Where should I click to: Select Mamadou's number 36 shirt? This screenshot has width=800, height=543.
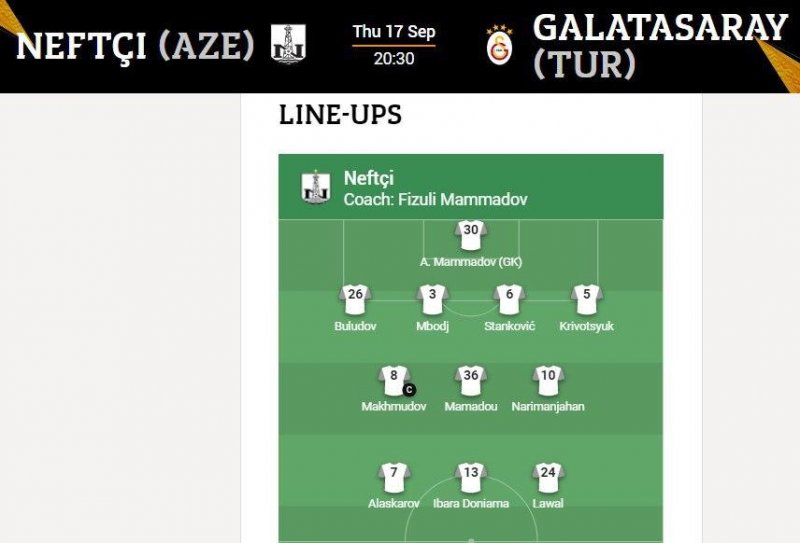(471, 379)
